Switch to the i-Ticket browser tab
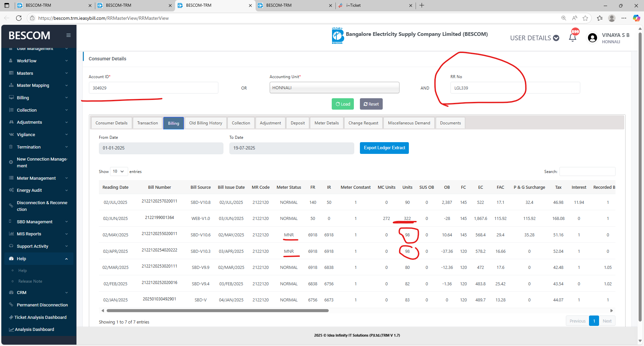Viewport: 644px width, 346px height. [375, 5]
